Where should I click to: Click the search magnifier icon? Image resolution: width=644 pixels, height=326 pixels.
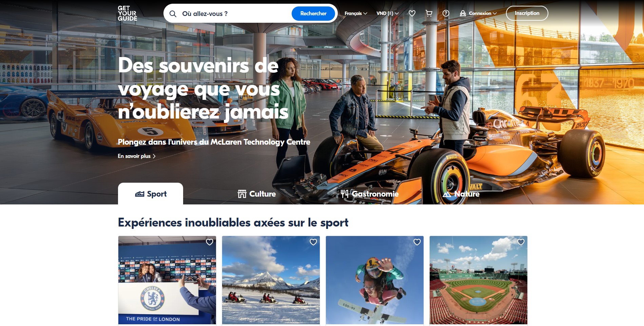[173, 14]
